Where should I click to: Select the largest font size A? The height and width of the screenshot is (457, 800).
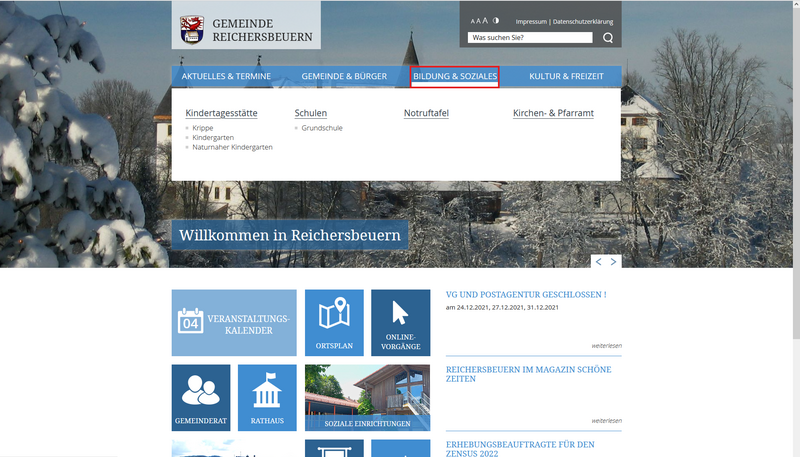pyautogui.click(x=485, y=20)
